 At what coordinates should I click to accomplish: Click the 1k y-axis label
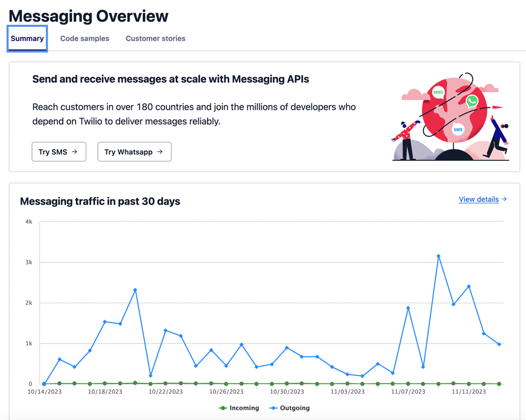click(x=29, y=344)
